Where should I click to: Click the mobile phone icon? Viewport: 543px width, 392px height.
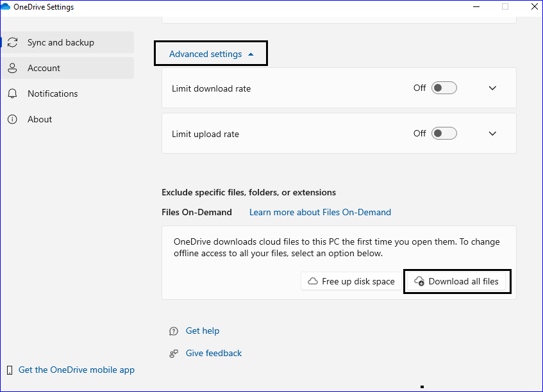[10, 370]
